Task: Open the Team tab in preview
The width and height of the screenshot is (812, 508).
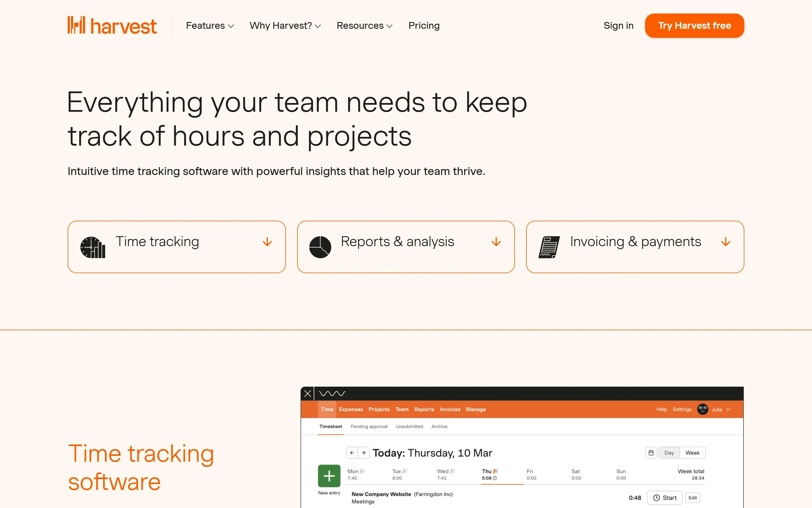Action: (x=402, y=409)
